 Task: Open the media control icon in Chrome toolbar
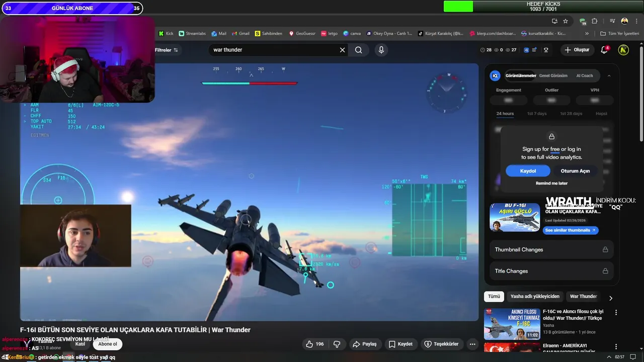(x=612, y=21)
